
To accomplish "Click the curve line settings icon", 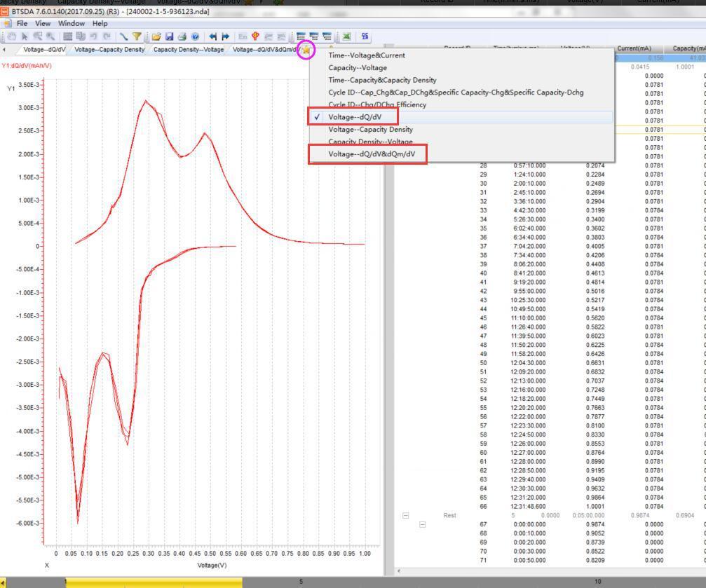I will coord(123,36).
